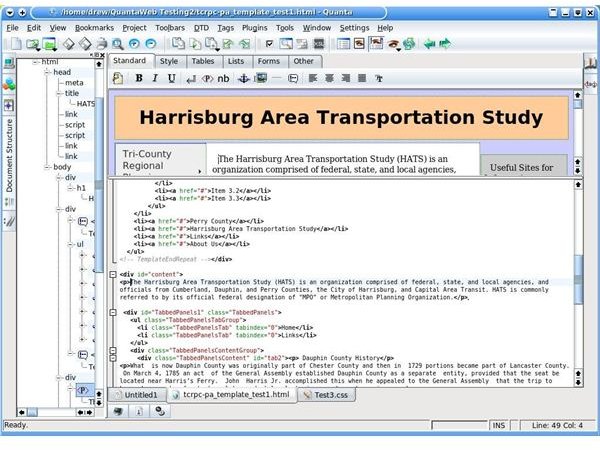Click the Align Left icon
Screen dimensions: 600x450
click(313, 78)
